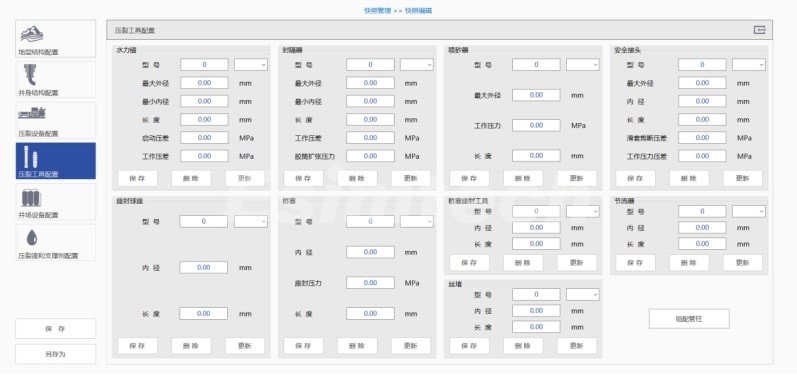
Task: Open 座封球座 model dropdown
Action: pos(251,222)
